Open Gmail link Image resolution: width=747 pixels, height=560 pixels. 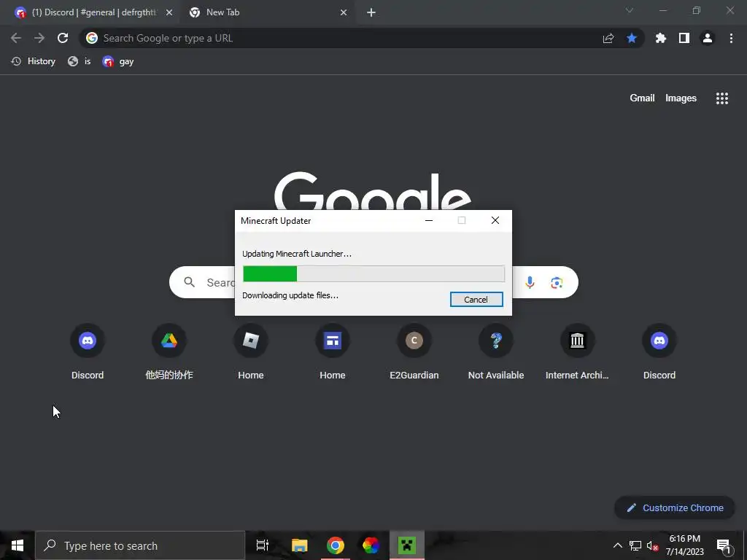pyautogui.click(x=642, y=98)
